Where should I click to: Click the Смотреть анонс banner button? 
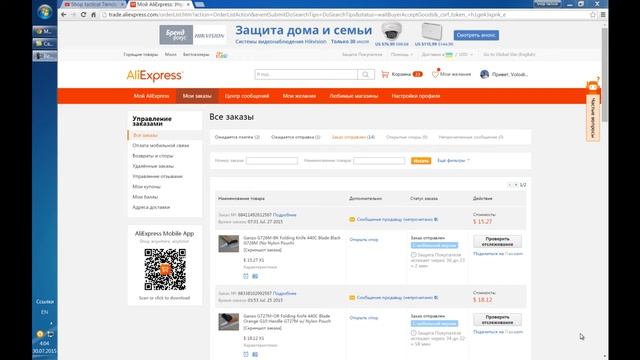click(x=476, y=35)
